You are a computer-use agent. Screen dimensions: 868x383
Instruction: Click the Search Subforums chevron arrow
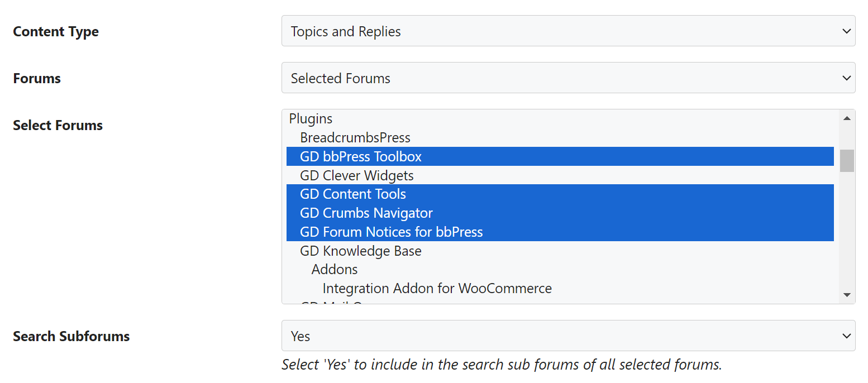point(846,336)
